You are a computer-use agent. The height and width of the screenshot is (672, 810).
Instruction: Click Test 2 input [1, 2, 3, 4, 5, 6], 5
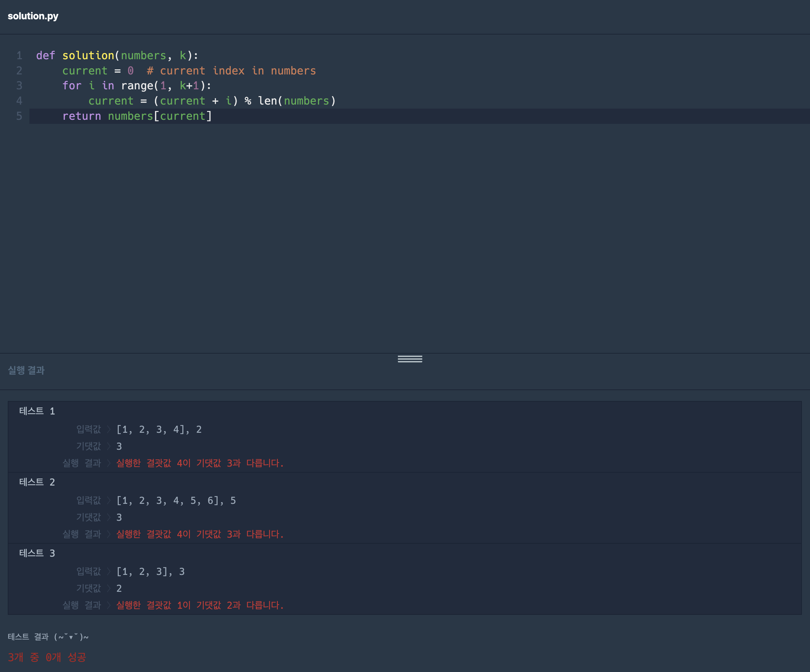pos(176,501)
